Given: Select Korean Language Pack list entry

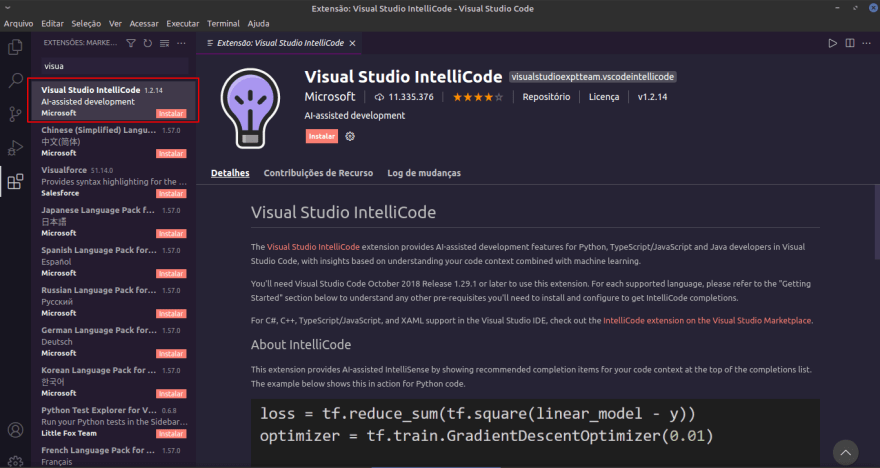Looking at the screenshot, I should click(x=113, y=382).
